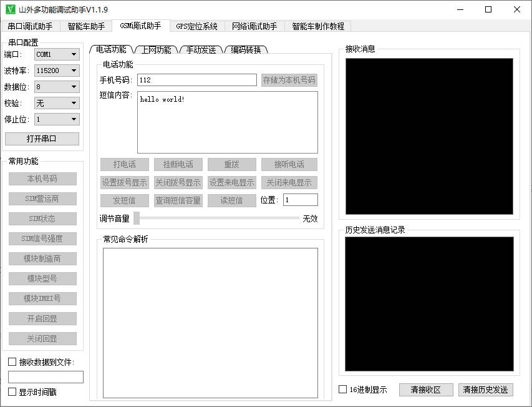Click the 模块制造商 button

[x=42, y=258]
